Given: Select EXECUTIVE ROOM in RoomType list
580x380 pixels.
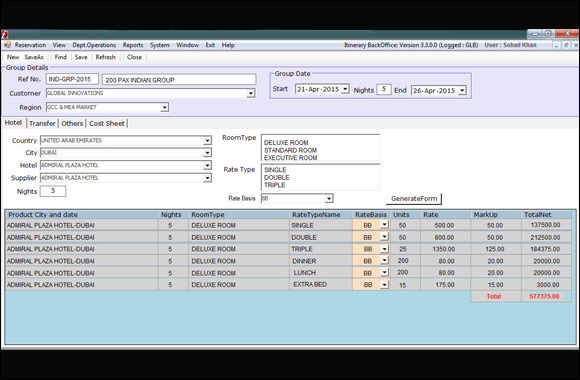Looking at the screenshot, I should [x=291, y=158].
